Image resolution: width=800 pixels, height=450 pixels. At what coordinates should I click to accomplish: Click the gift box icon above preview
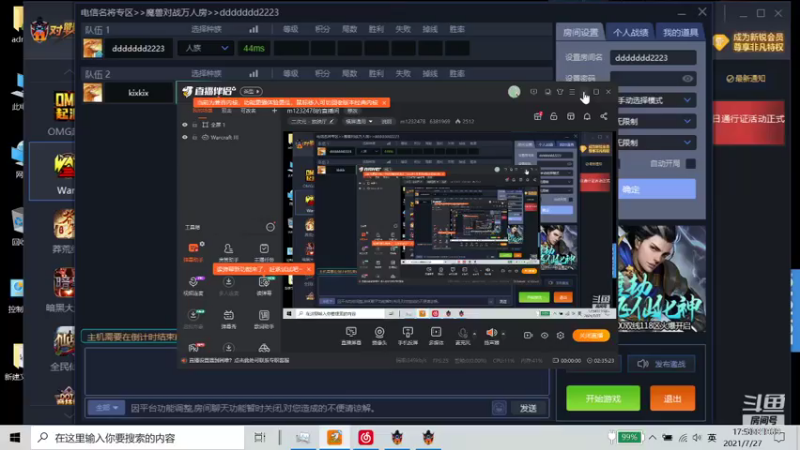point(538,116)
